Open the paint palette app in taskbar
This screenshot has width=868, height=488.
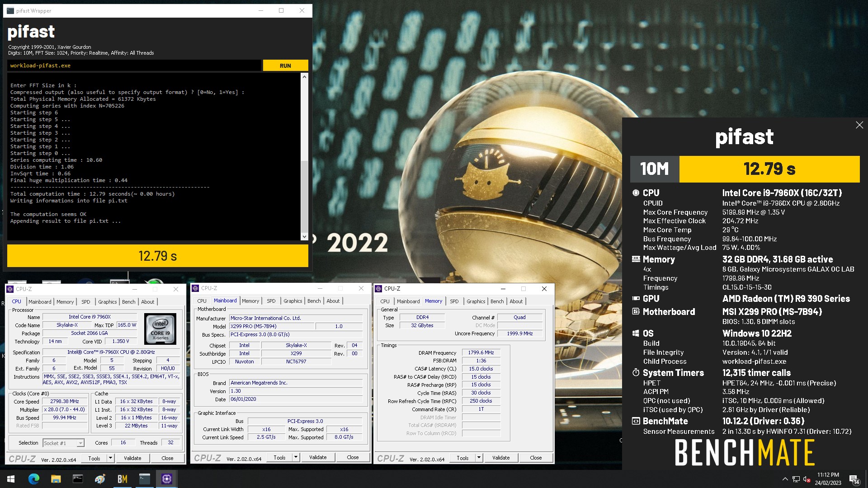(x=100, y=479)
